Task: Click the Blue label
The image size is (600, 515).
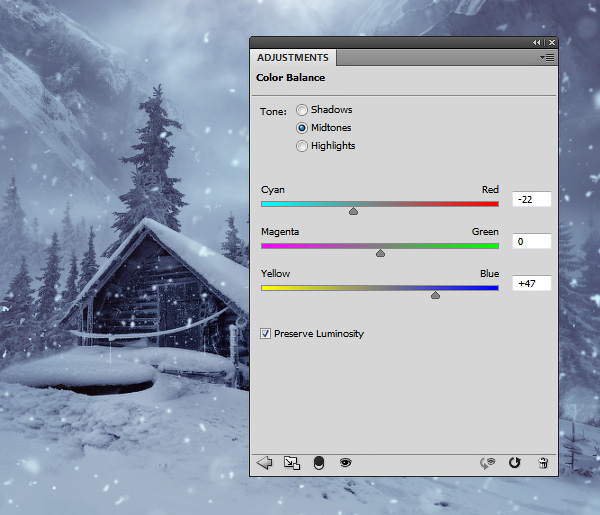Action: 489,274
